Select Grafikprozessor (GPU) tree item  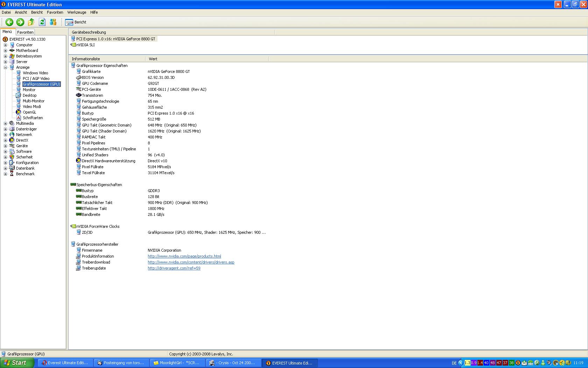pos(41,84)
